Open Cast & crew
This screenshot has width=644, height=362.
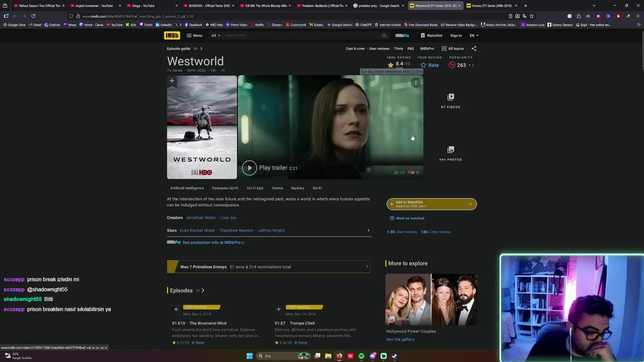355,49
